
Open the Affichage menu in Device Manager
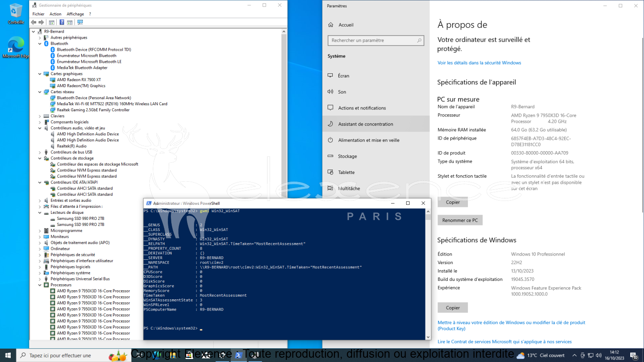click(75, 14)
